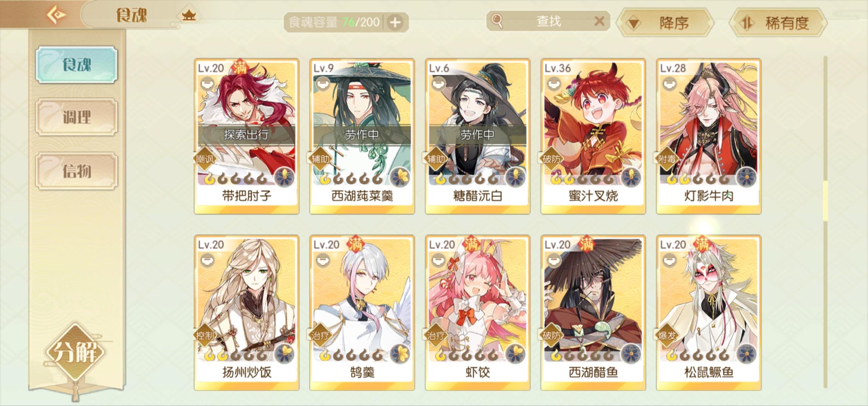This screenshot has height=406, width=868.
Task: Switch to the 调理 tab
Action: [77, 117]
